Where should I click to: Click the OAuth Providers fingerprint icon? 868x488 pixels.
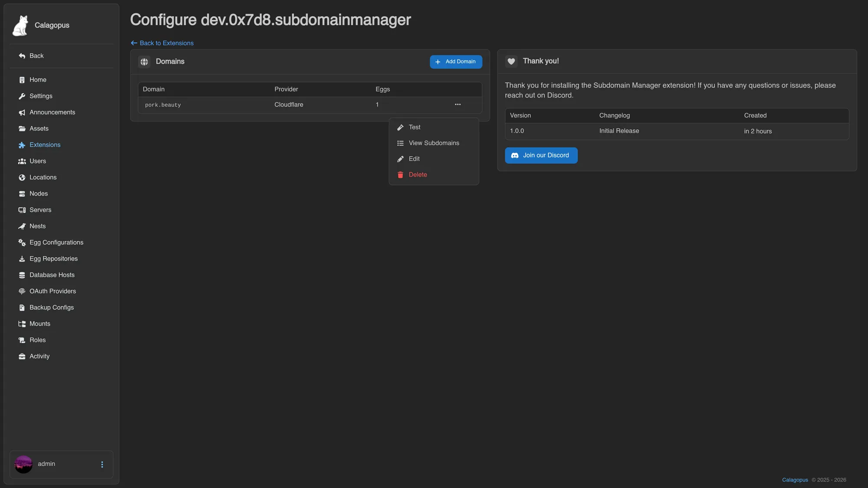(22, 291)
